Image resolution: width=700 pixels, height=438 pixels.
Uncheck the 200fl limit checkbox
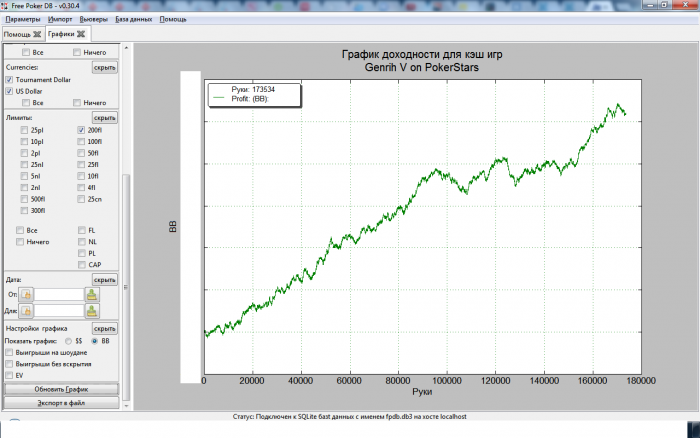pyautogui.click(x=81, y=130)
